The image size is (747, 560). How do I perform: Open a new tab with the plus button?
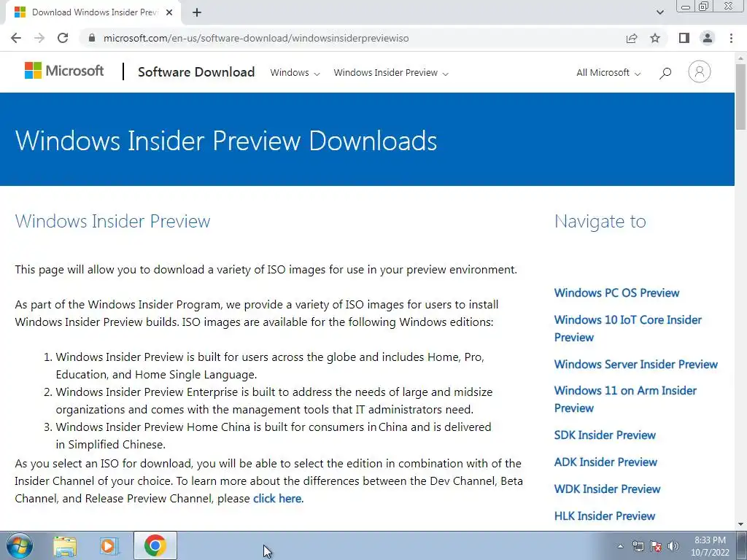tap(197, 13)
